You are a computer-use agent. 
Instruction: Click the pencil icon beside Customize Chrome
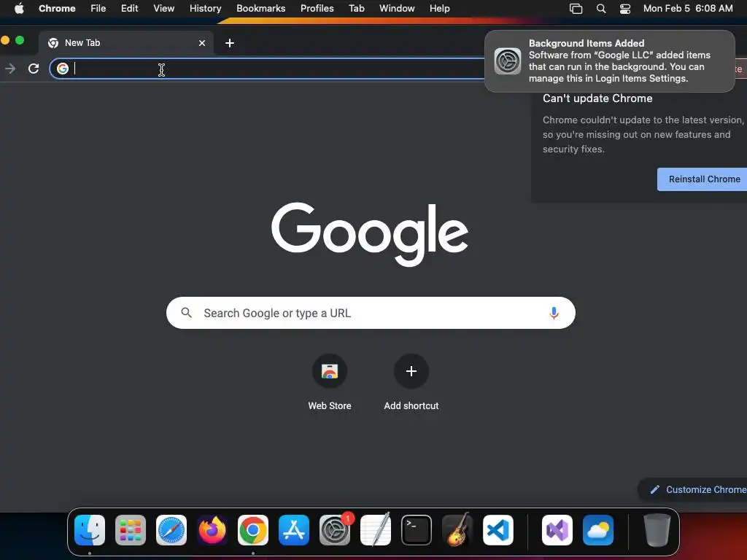(x=655, y=489)
